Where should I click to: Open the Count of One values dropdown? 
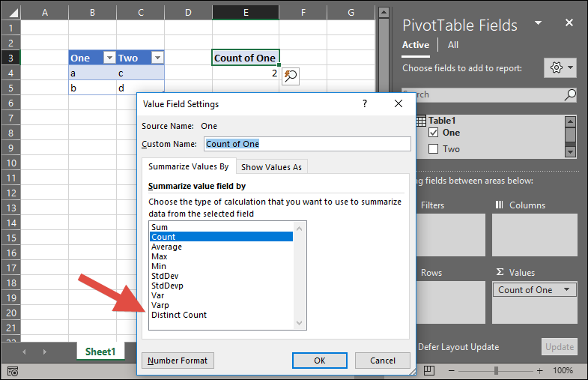coord(566,290)
